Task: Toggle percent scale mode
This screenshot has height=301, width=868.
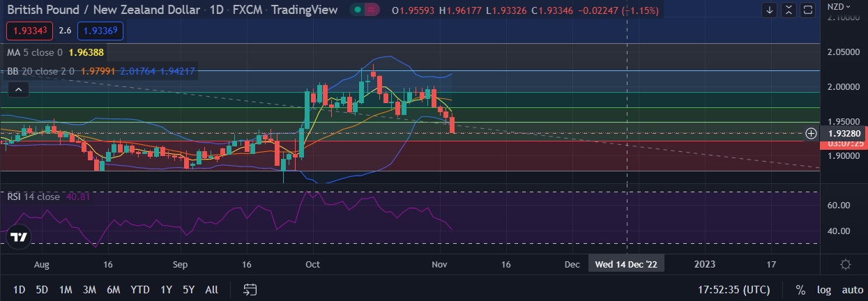Action: point(800,290)
